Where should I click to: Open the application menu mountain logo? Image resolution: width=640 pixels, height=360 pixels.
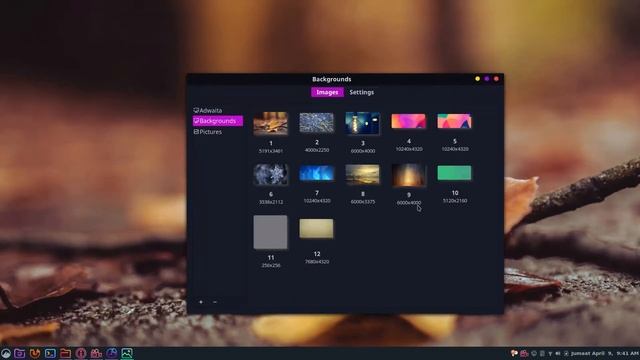click(x=6, y=353)
